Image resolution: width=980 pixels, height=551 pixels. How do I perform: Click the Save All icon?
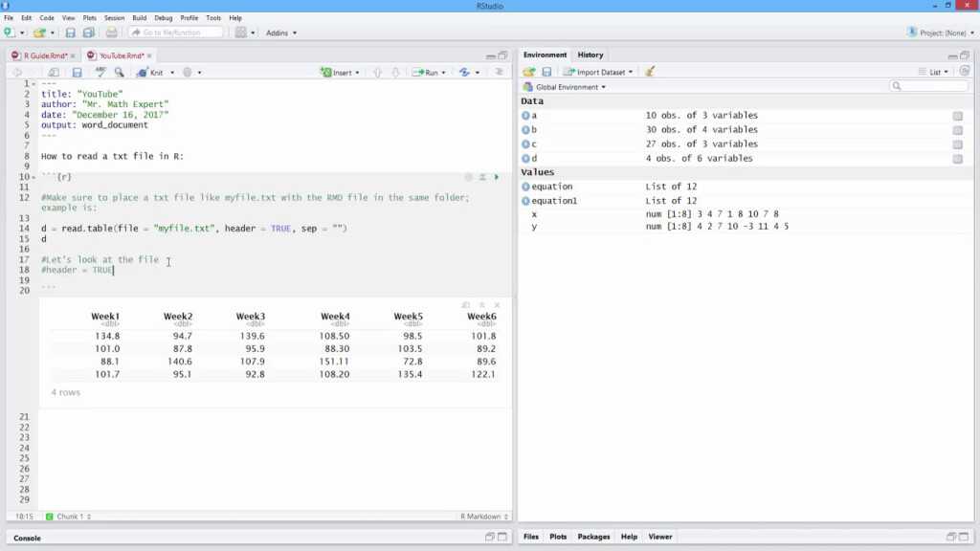coord(89,33)
